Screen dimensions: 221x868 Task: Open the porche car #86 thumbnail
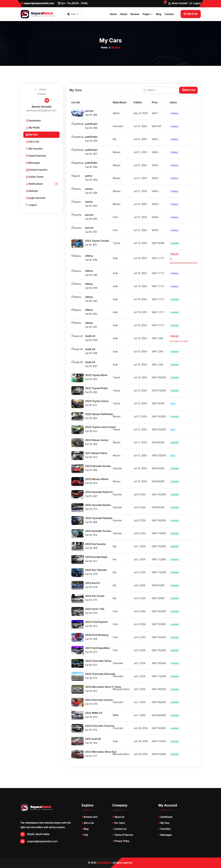click(x=77, y=113)
